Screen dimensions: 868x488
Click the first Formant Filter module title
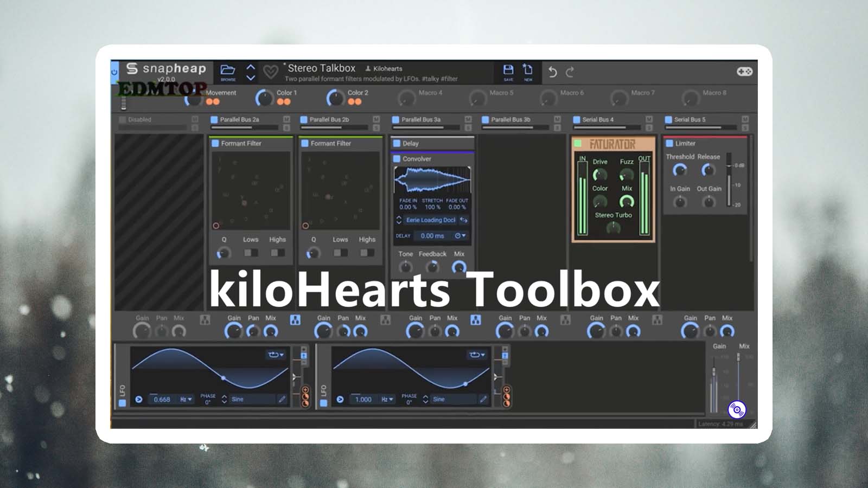click(x=241, y=144)
